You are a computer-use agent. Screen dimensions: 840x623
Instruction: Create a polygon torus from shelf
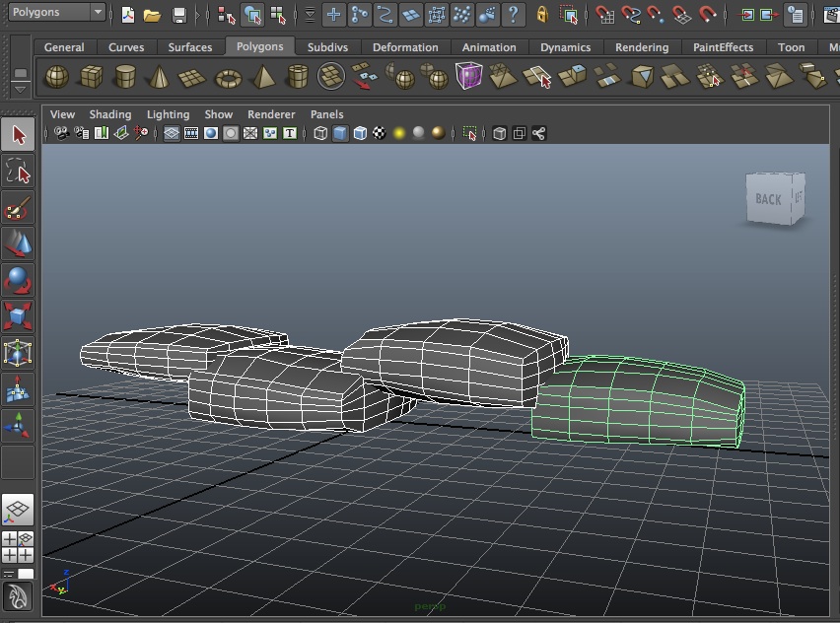228,77
